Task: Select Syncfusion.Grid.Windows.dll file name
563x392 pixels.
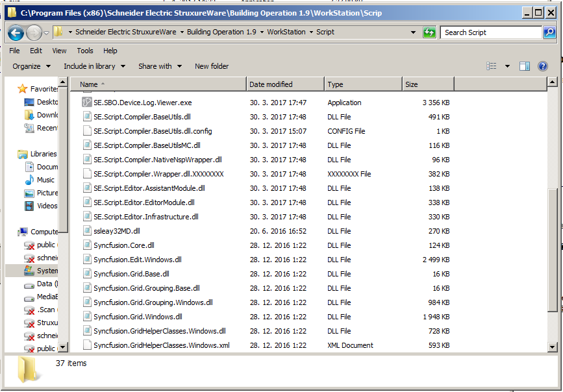Action: 138,317
